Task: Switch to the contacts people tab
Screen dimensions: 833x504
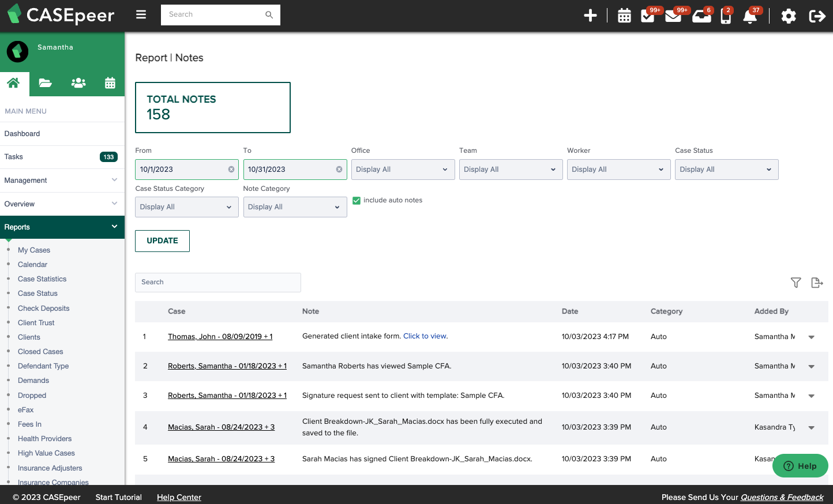Action: point(78,83)
